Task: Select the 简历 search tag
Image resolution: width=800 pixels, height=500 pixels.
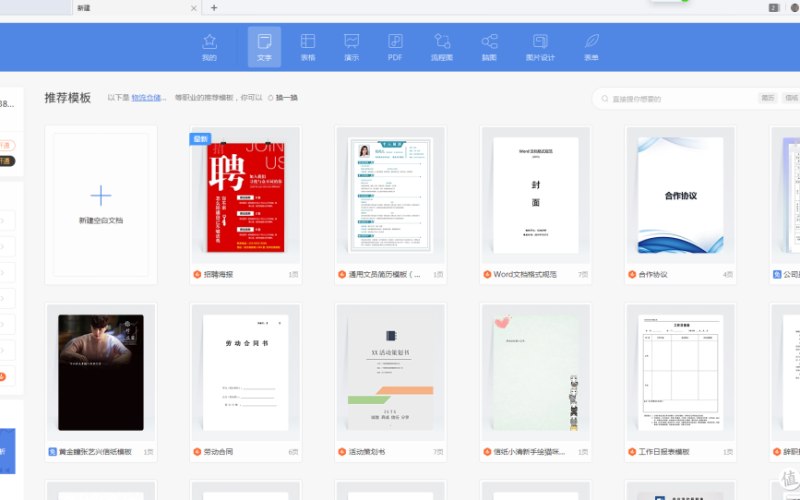Action: click(x=768, y=98)
